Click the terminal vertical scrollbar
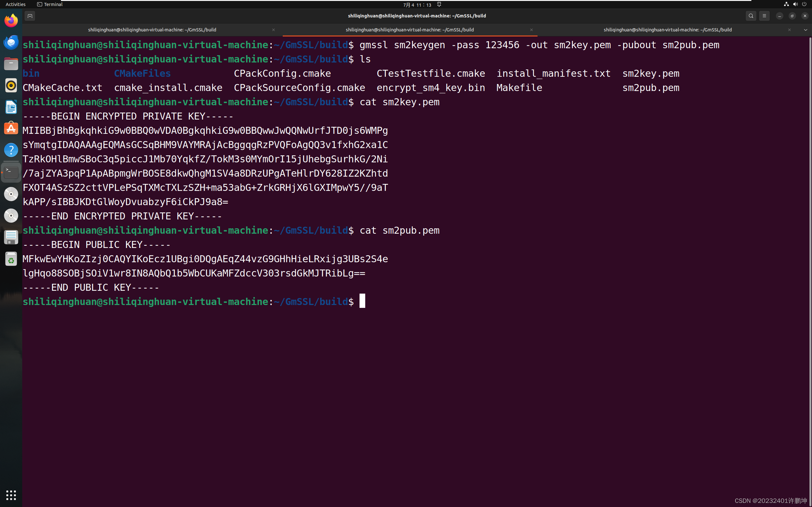Image resolution: width=812 pixels, height=507 pixels. pos(810,272)
